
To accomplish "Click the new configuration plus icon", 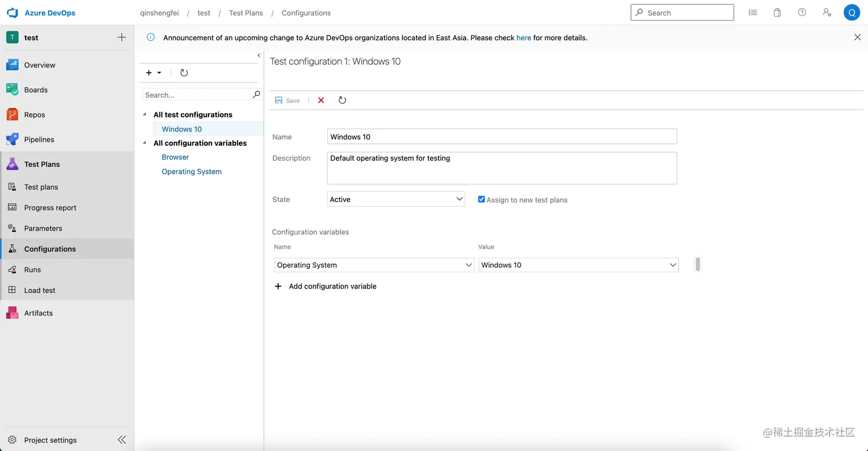I will 149,73.
